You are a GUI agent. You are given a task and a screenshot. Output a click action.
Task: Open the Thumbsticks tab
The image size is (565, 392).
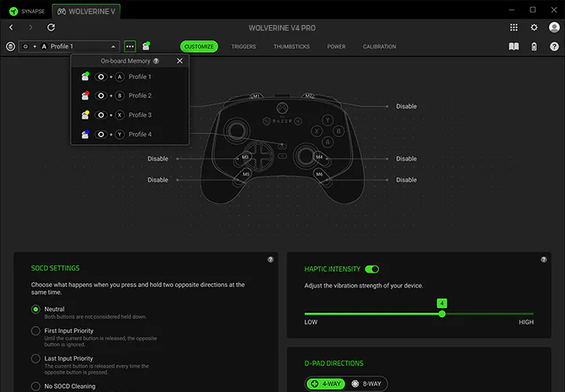tap(291, 46)
